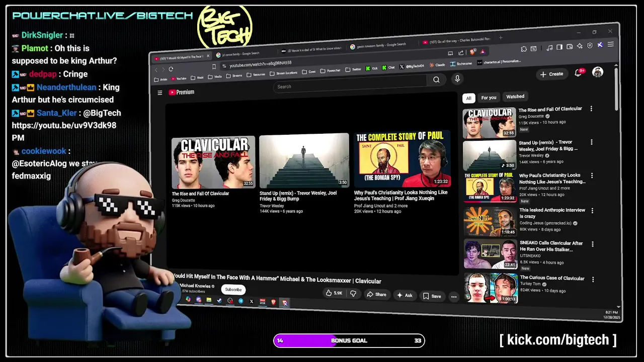Select the 'All' filter chip
644x362 pixels.
click(469, 98)
